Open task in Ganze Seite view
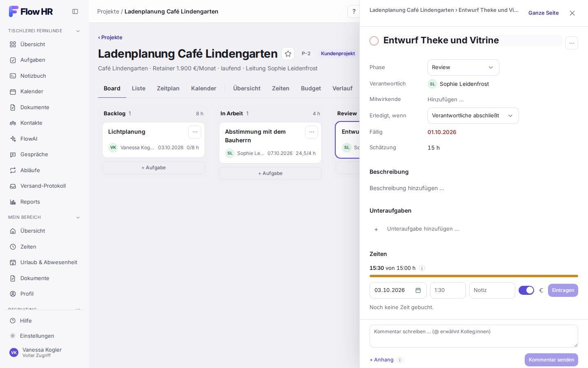Screen dimensions: 588x368 tap(543, 13)
